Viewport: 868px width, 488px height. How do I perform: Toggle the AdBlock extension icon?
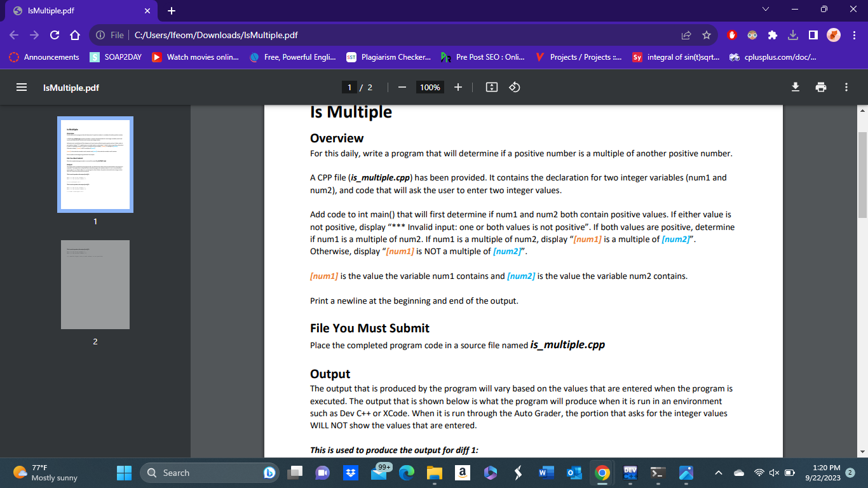click(x=731, y=36)
